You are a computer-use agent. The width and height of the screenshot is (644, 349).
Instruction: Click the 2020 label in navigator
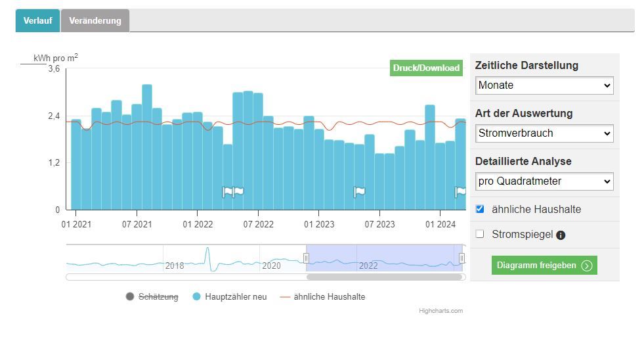coord(272,266)
